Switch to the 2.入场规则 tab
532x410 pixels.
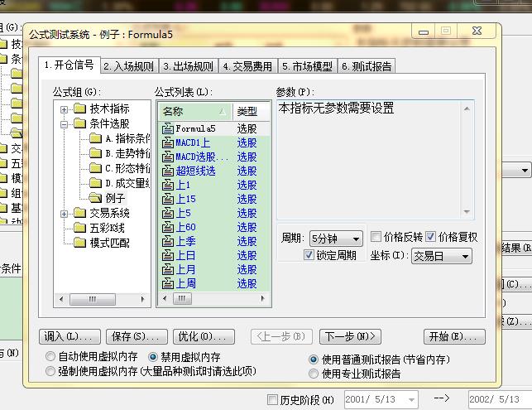coord(128,66)
